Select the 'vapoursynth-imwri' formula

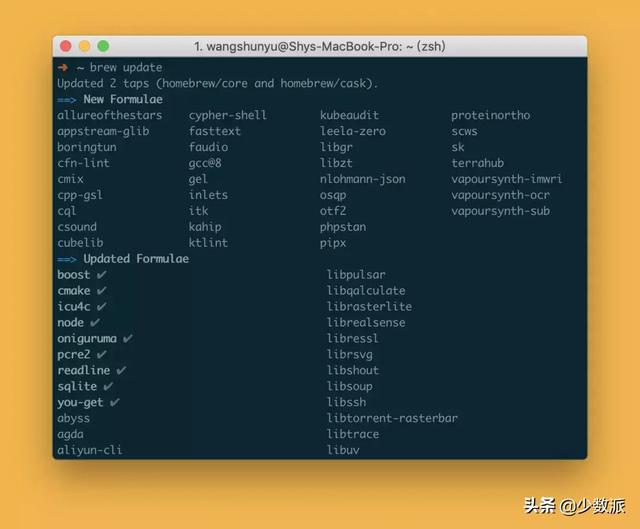coord(507,179)
